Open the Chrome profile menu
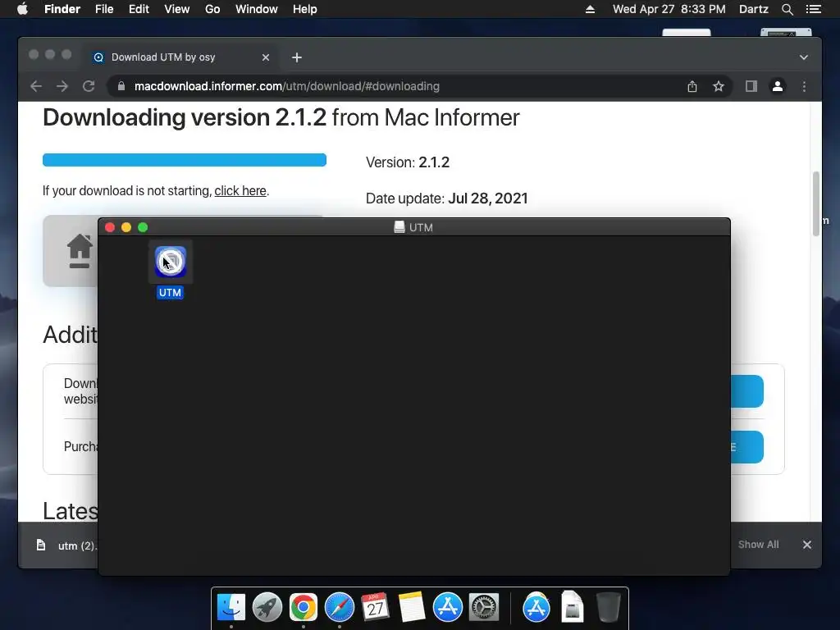The width and height of the screenshot is (840, 630). point(778,86)
